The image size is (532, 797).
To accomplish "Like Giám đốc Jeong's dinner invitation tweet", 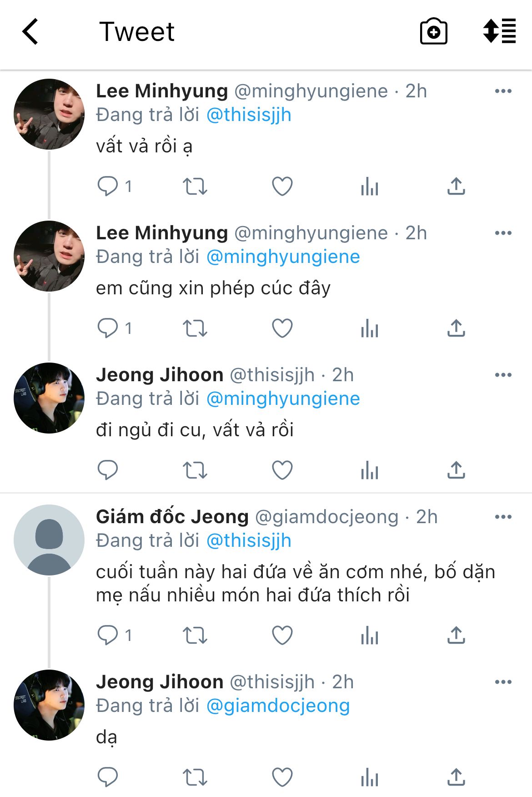I will pyautogui.click(x=282, y=636).
